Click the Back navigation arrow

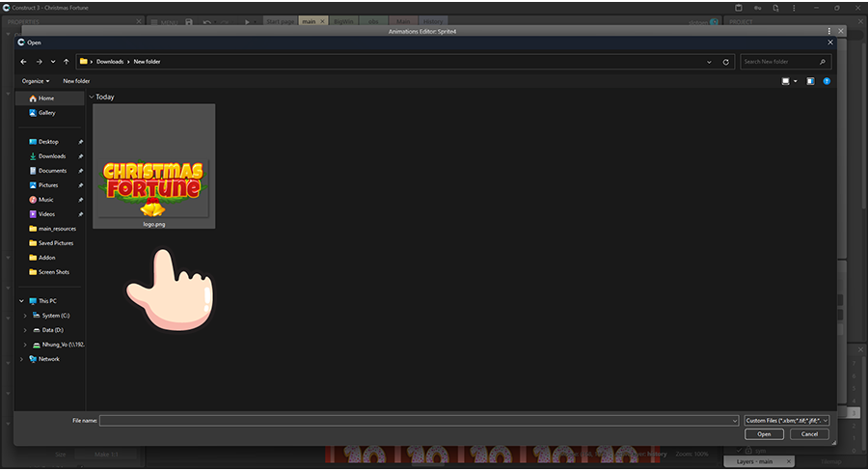[23, 62]
